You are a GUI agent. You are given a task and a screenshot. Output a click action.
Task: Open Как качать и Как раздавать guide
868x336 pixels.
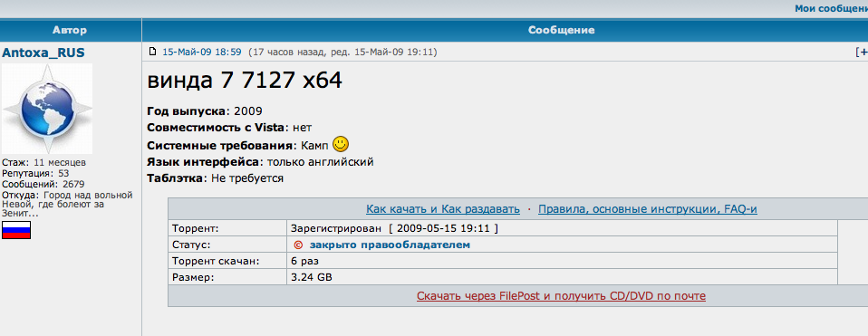pyautogui.click(x=443, y=209)
